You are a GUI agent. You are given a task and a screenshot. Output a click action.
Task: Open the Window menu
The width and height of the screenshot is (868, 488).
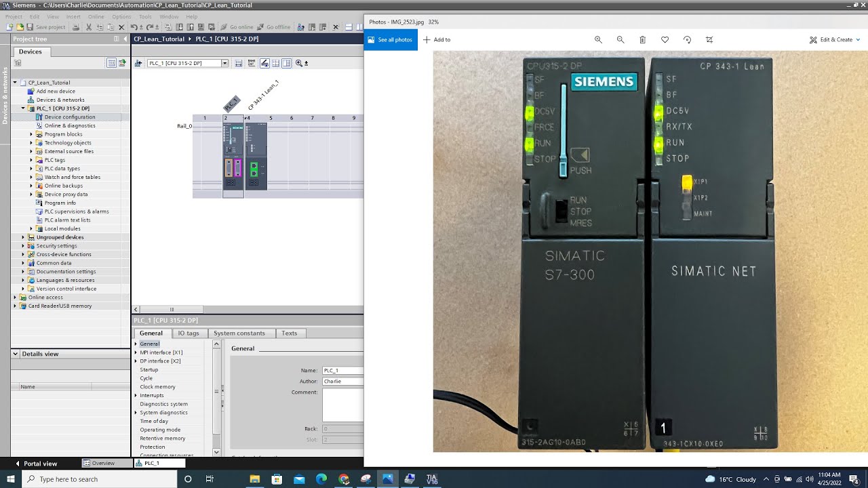(x=169, y=16)
